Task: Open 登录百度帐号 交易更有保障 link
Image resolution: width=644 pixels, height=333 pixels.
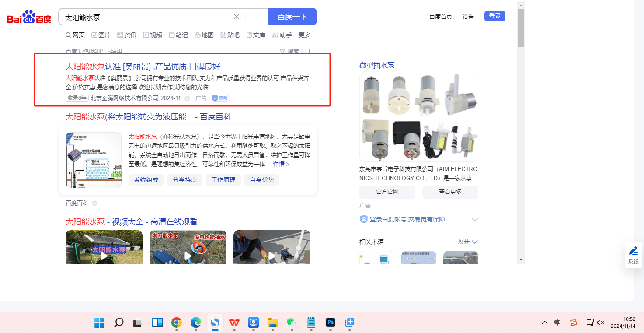Action: tap(407, 219)
